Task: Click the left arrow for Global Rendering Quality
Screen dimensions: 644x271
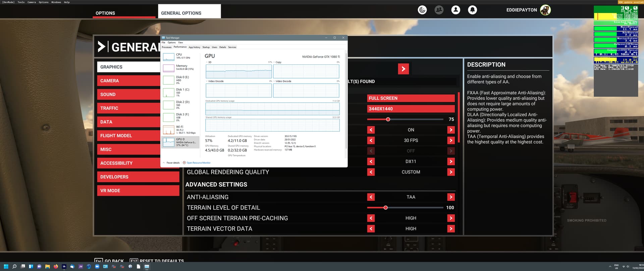Action: [x=371, y=172]
